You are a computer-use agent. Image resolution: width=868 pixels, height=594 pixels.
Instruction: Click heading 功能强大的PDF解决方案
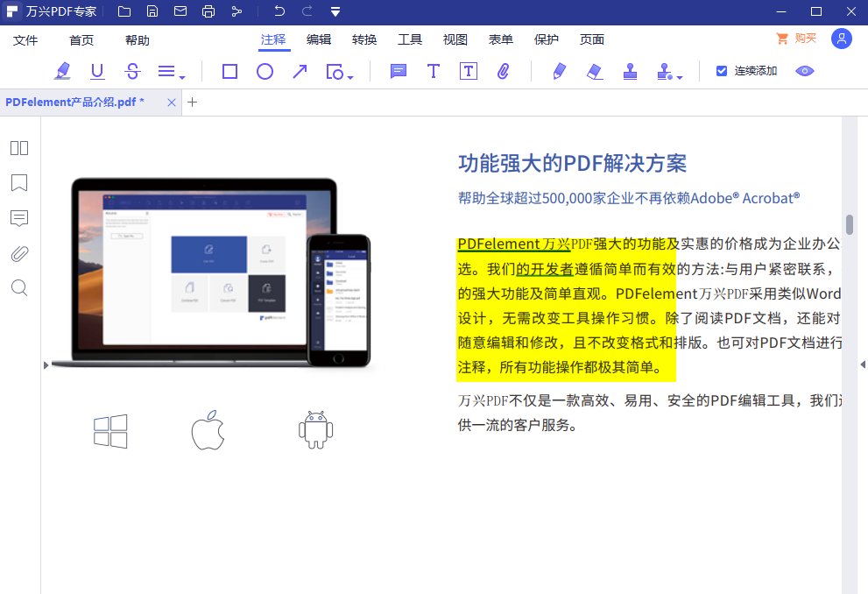(x=573, y=164)
